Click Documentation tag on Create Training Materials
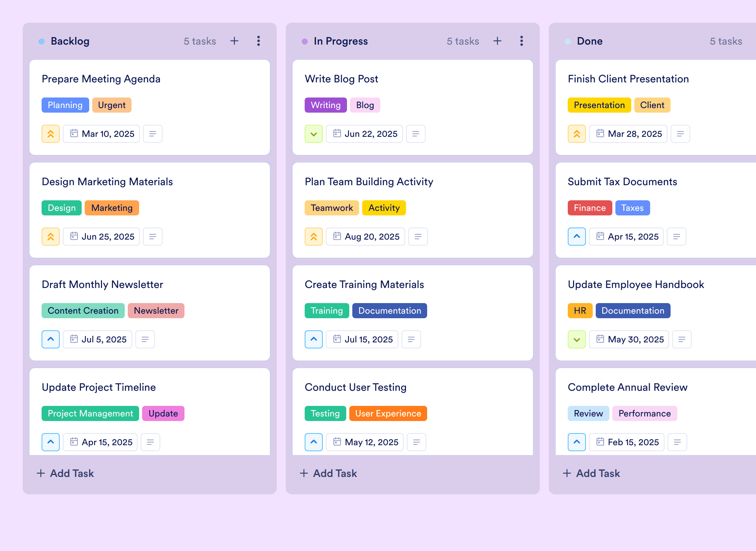The height and width of the screenshot is (551, 756). 390,311
